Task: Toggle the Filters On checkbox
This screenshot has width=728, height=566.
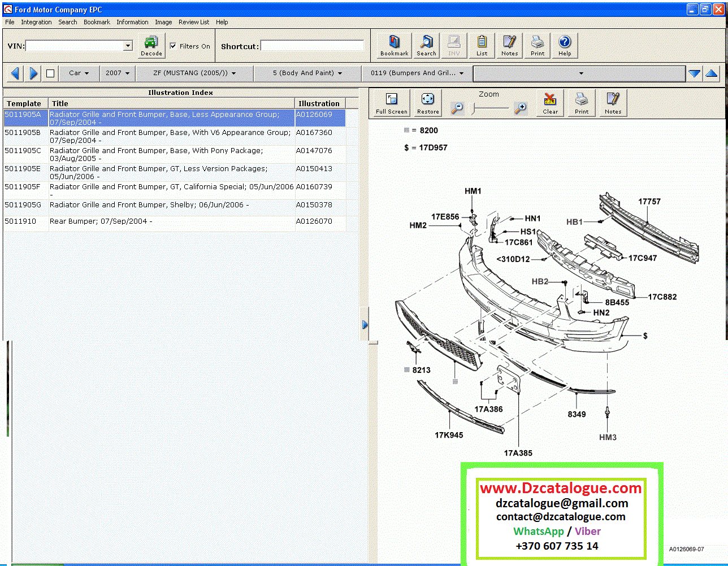Action: (173, 46)
